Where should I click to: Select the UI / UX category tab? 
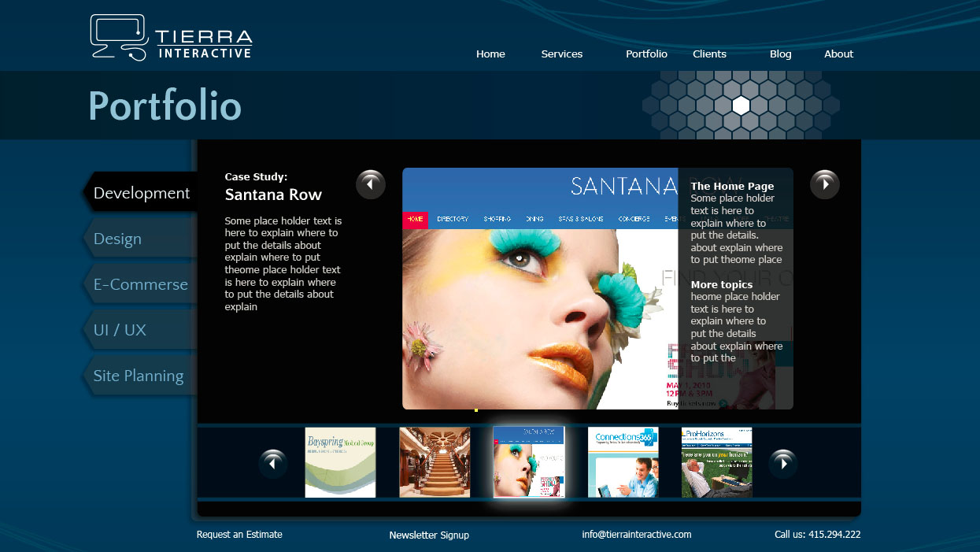pos(140,330)
